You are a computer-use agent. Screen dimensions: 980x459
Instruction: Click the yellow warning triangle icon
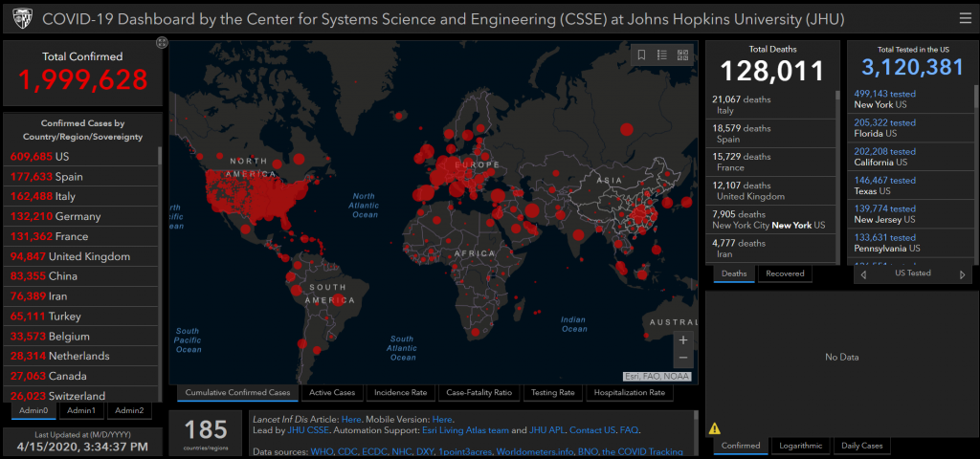click(714, 429)
